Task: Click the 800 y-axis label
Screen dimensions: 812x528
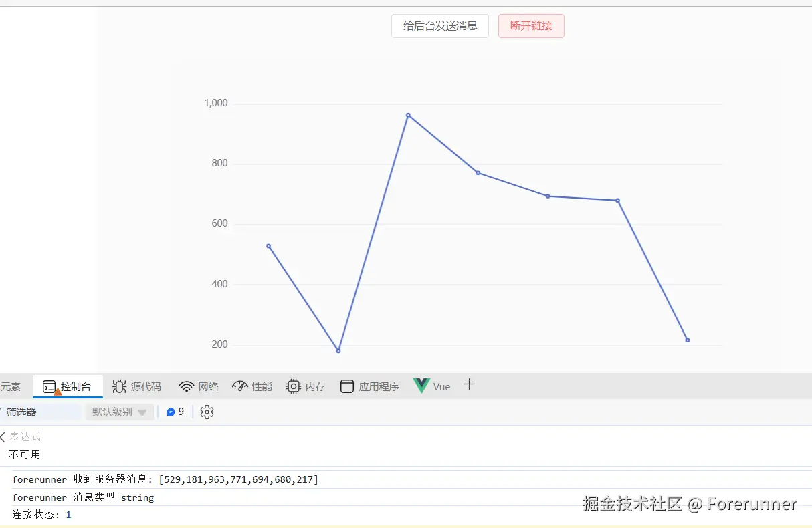Action: (219, 163)
